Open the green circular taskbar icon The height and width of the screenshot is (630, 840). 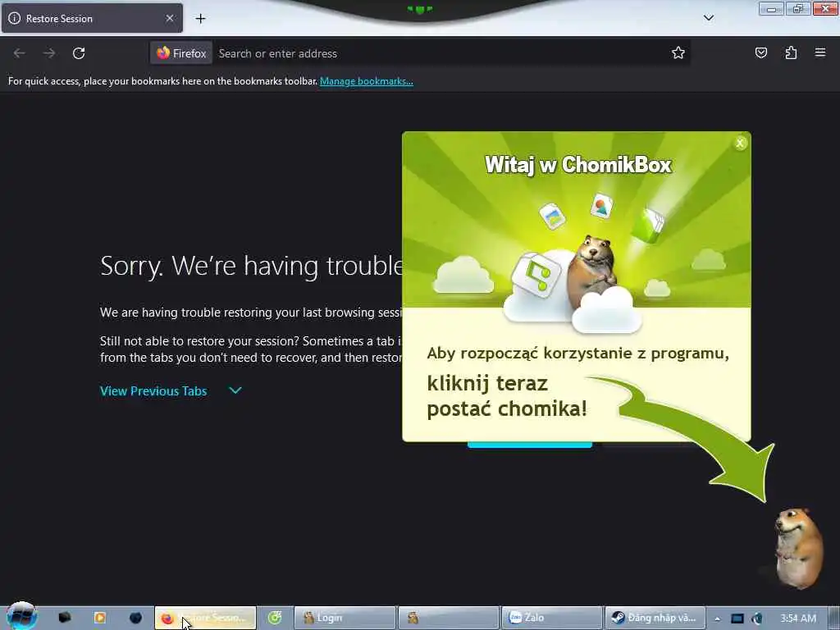tap(274, 618)
